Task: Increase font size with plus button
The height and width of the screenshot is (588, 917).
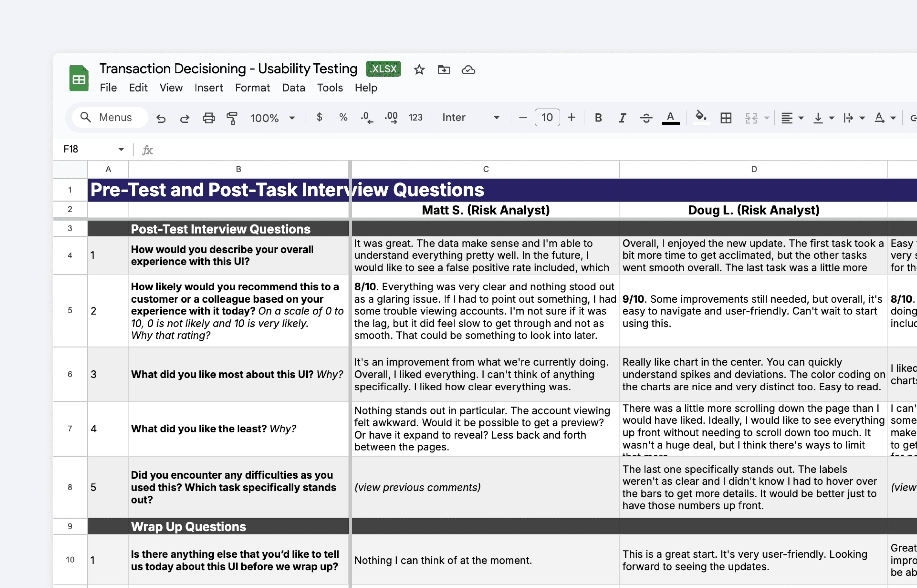Action: coord(571,117)
